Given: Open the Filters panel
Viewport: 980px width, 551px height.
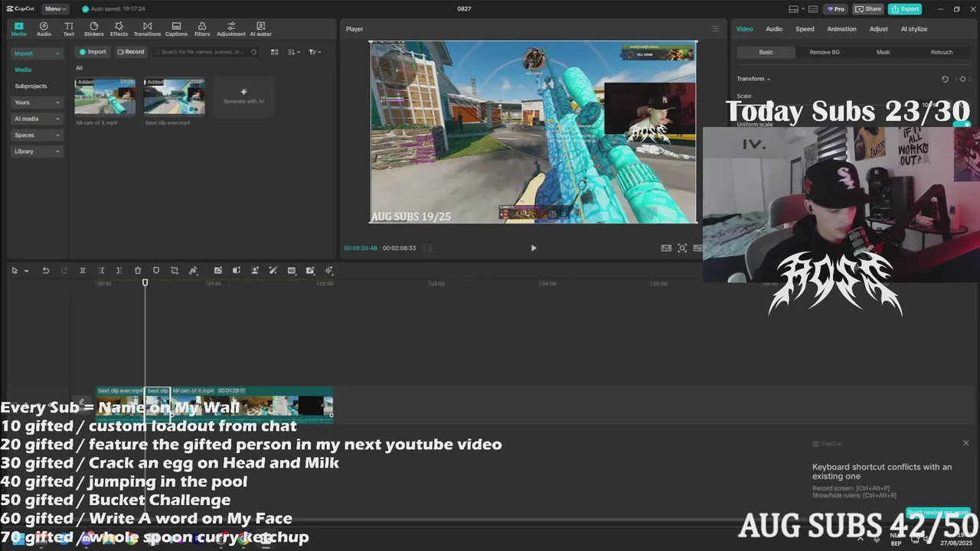Looking at the screenshot, I should [x=202, y=29].
